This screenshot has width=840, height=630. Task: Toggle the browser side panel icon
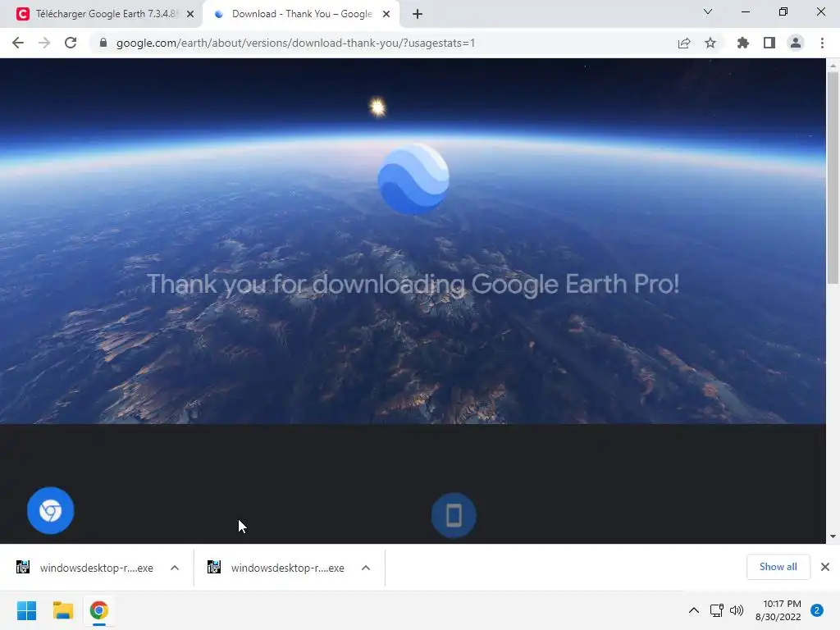(x=769, y=43)
